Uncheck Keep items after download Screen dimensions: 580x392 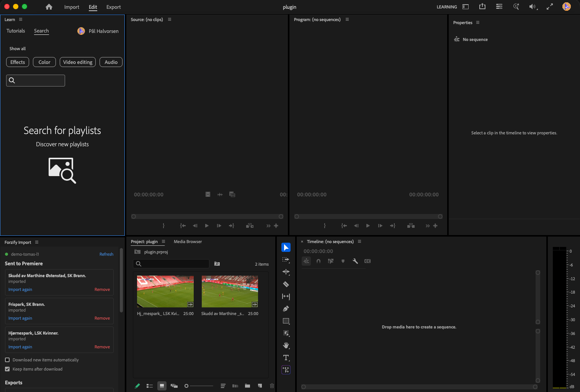(7, 369)
